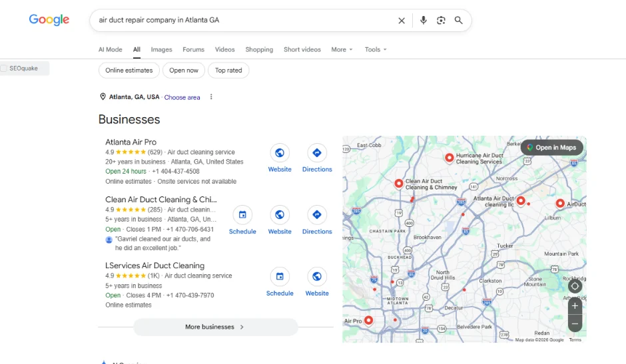Start voice search with microphone icon
The width and height of the screenshot is (626, 364).
[x=423, y=21]
